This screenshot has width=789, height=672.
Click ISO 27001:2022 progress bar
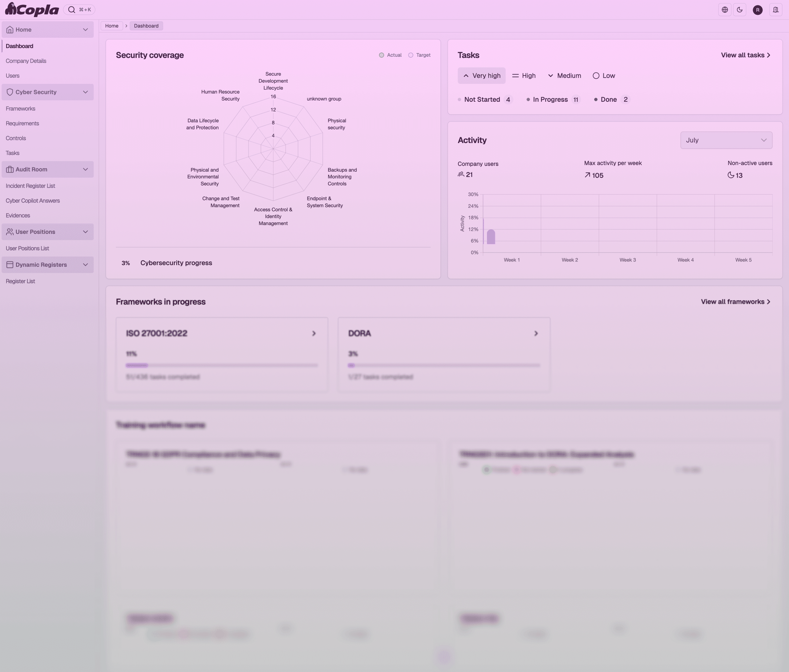tap(222, 365)
